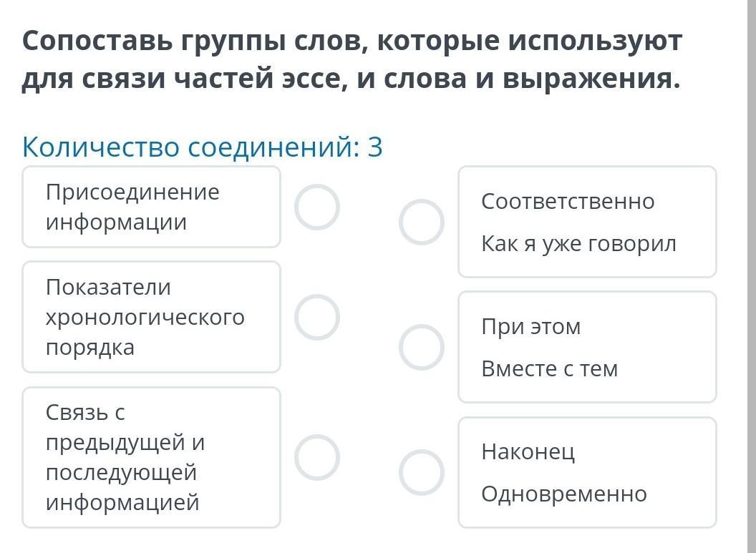Viewport: 756px width, 553px height.
Task: Click the phrase "Вместе с тем"
Action: (549, 369)
